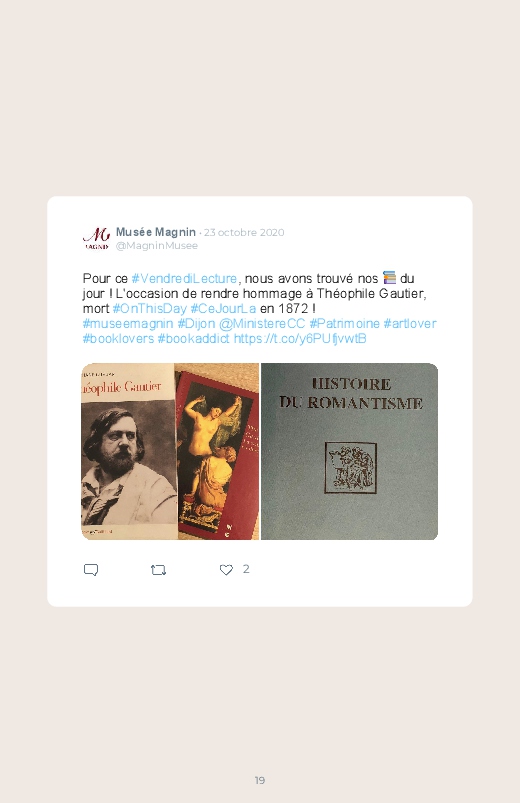The height and width of the screenshot is (803, 520).
Task: Click the books emoji in the tweet
Action: [x=389, y=278]
